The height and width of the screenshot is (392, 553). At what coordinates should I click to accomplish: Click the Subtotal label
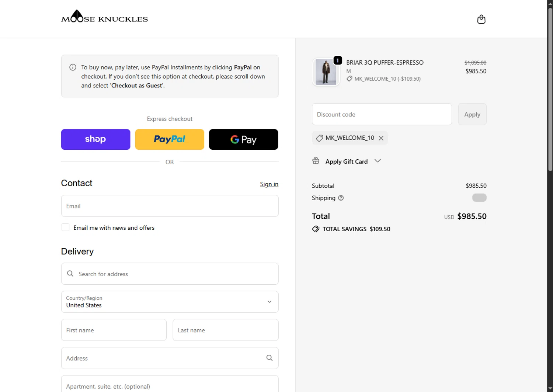(323, 186)
